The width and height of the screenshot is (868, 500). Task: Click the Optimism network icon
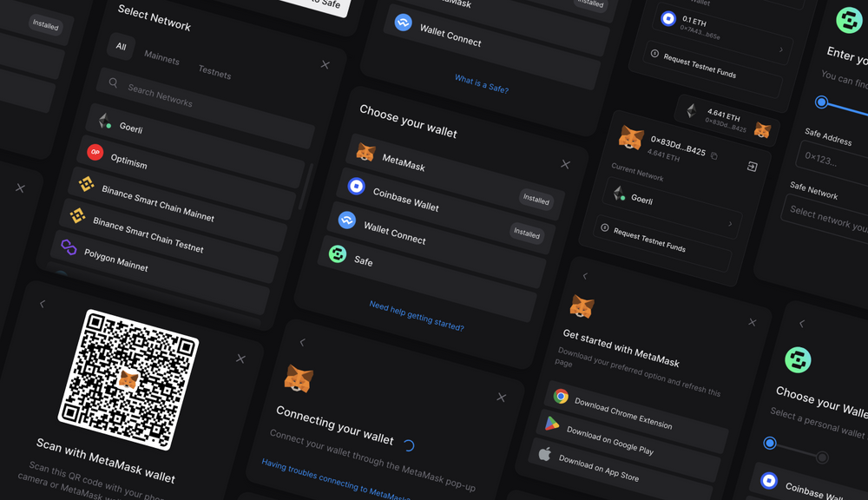(x=95, y=153)
